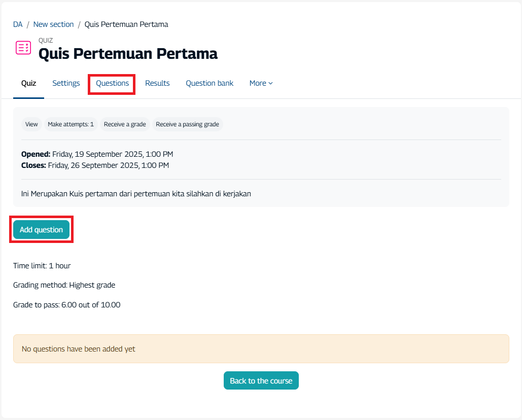This screenshot has height=420, width=522.
Task: Click the Make attempts: 1 badge
Action: pos(71,124)
